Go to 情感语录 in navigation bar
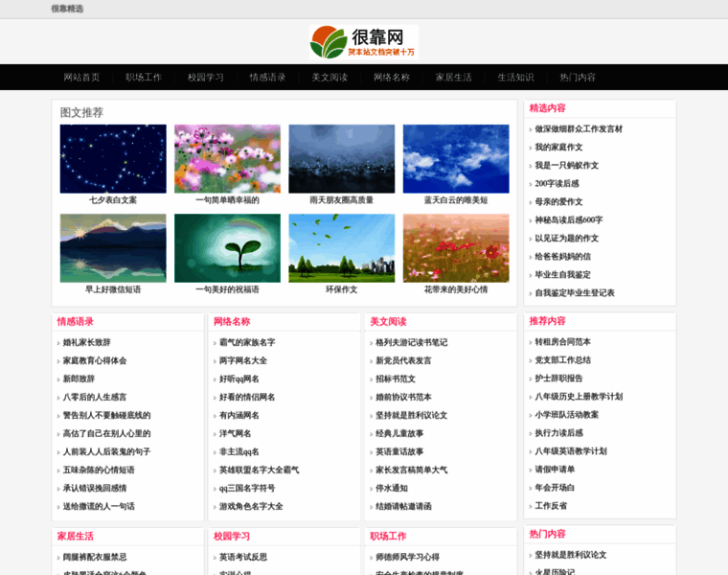The width and height of the screenshot is (728, 575). pos(267,77)
